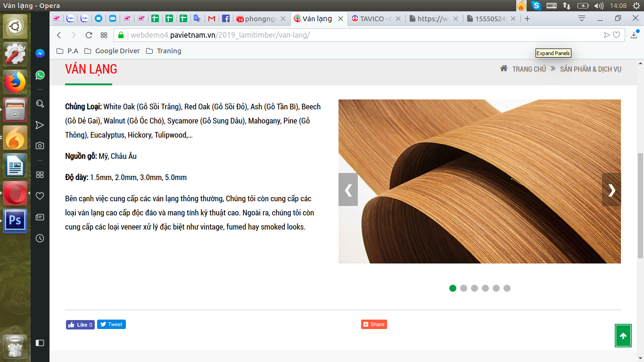Image resolution: width=644 pixels, height=362 pixels.
Task: Select the first green carousel dot
Action: (453, 288)
